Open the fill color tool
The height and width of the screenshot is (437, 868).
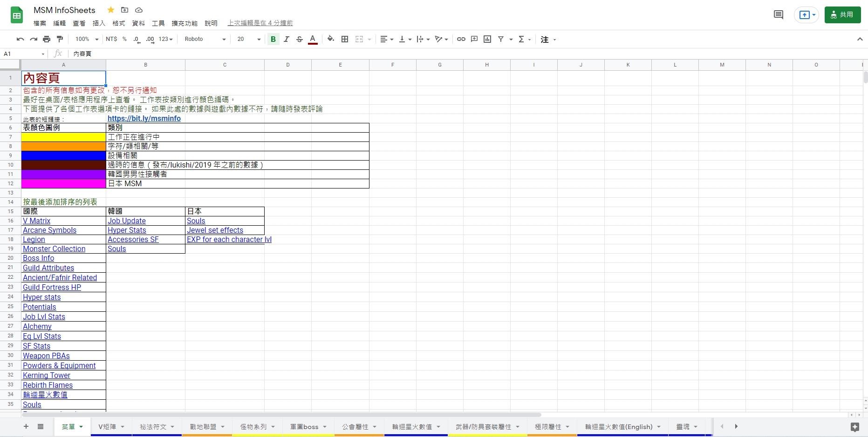pos(331,39)
